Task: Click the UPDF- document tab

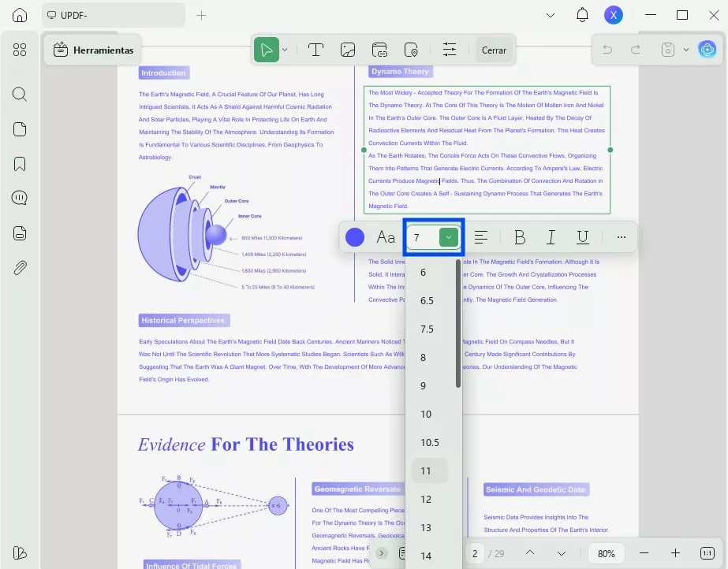Action: (114, 15)
